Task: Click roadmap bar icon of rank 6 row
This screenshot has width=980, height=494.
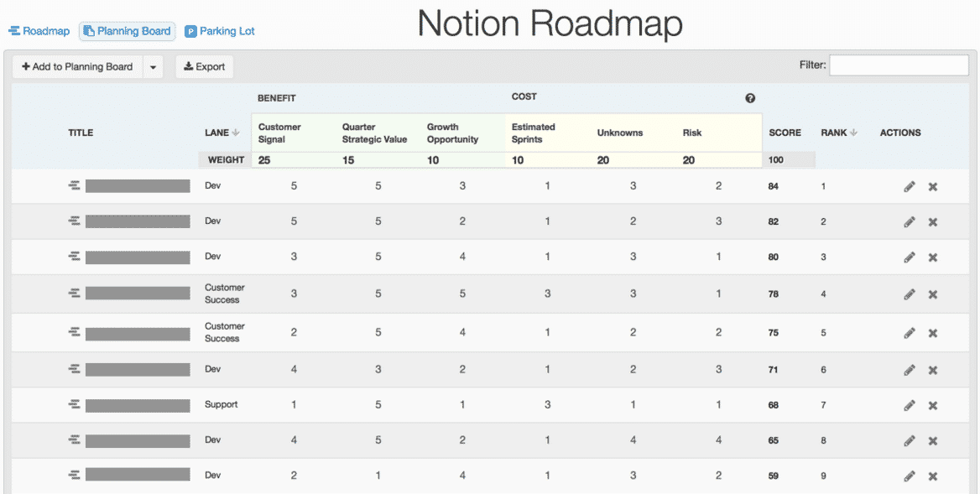Action: coord(75,369)
